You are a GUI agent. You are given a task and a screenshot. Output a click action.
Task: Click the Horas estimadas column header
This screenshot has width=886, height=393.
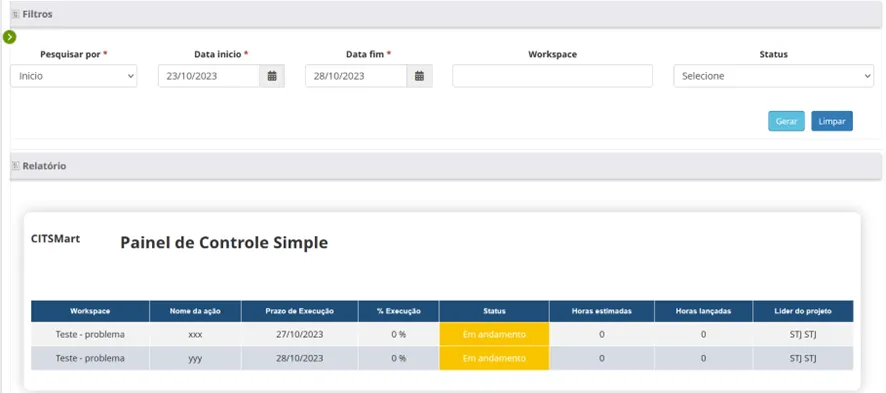pos(602,311)
